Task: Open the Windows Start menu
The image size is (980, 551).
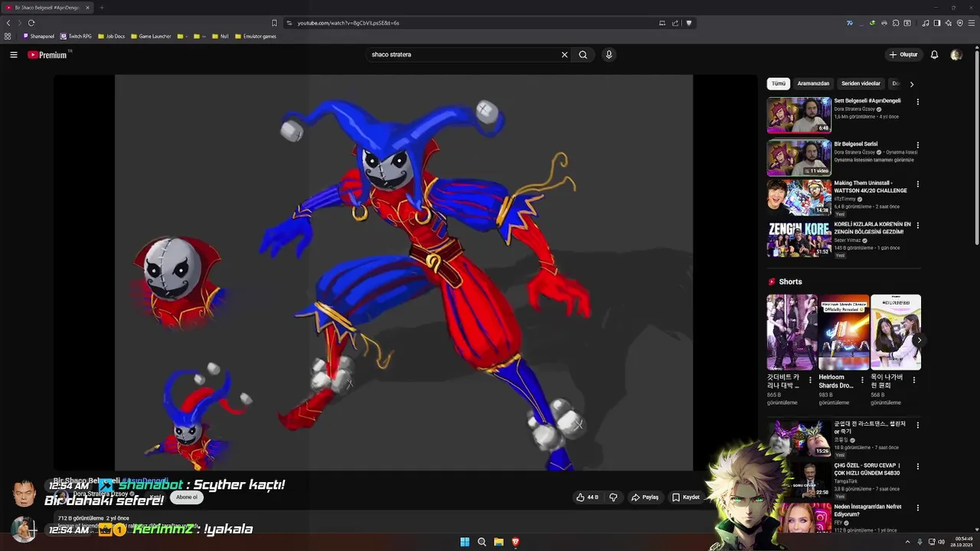Action: point(465,542)
